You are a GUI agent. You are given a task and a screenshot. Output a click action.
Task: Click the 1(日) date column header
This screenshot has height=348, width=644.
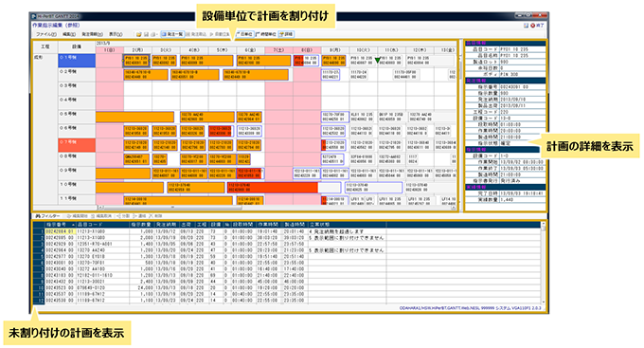click(x=110, y=50)
